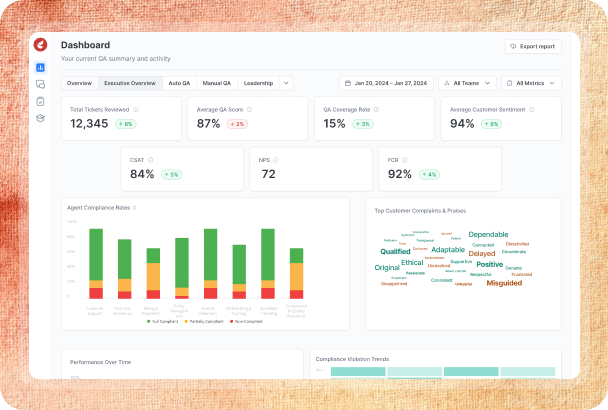Open the checklist clipboard icon in sidebar
This screenshot has height=410, width=608.
click(x=40, y=101)
